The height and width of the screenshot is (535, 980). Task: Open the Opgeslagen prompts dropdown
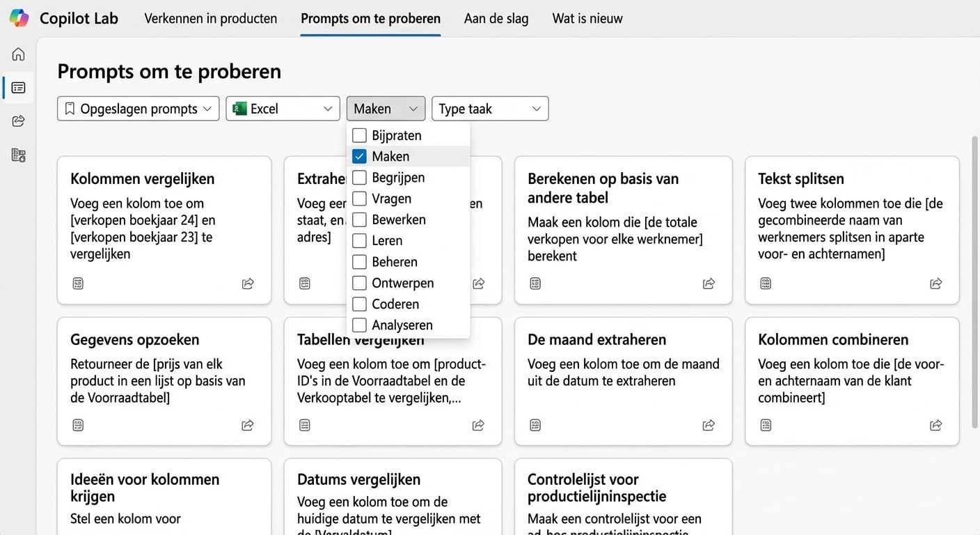click(x=137, y=108)
